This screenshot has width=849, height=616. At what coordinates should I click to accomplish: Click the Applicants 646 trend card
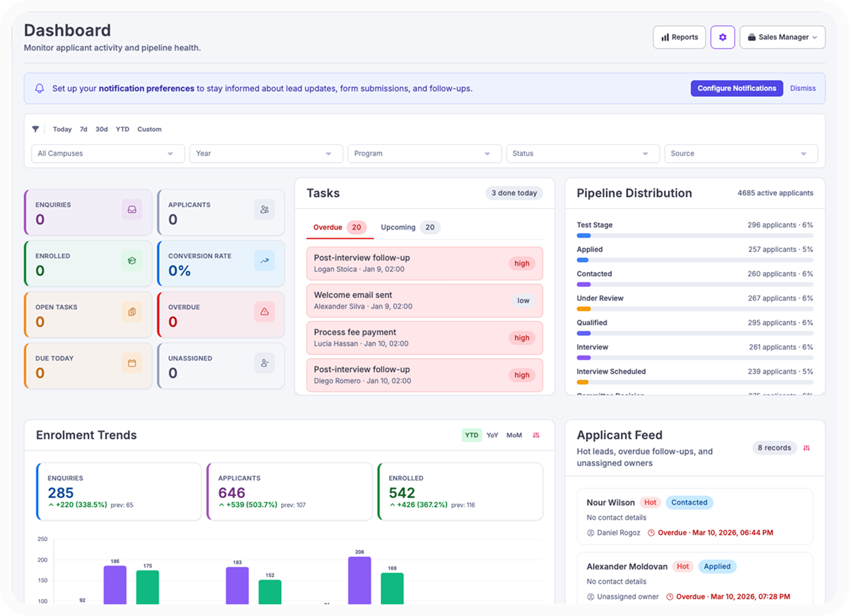click(289, 491)
